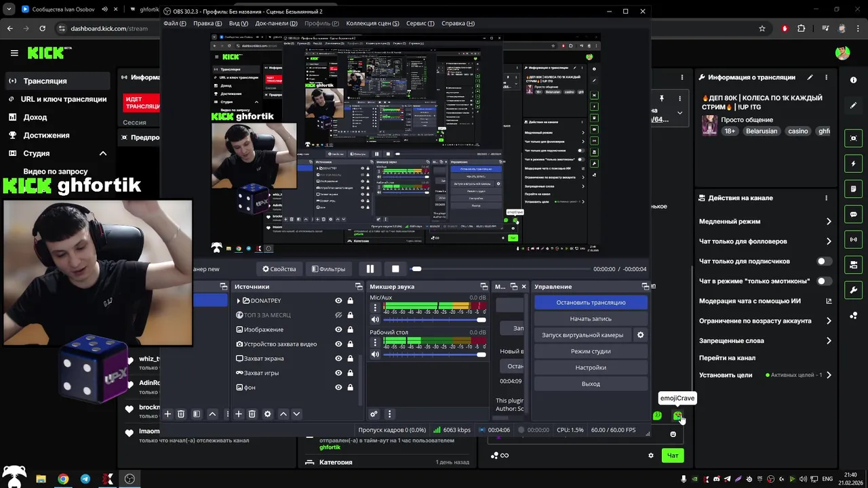Click emojiCrave emote icon in chat
The image size is (868, 488).
(x=677, y=415)
